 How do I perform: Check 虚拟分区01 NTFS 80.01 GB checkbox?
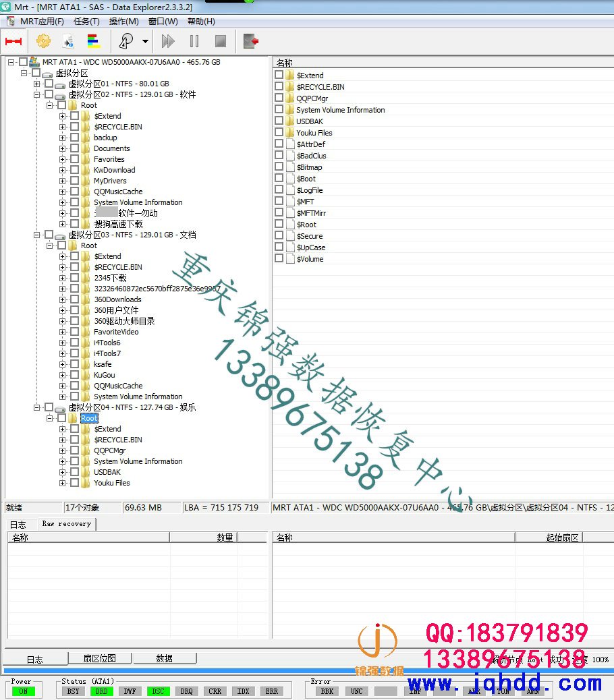pos(49,84)
